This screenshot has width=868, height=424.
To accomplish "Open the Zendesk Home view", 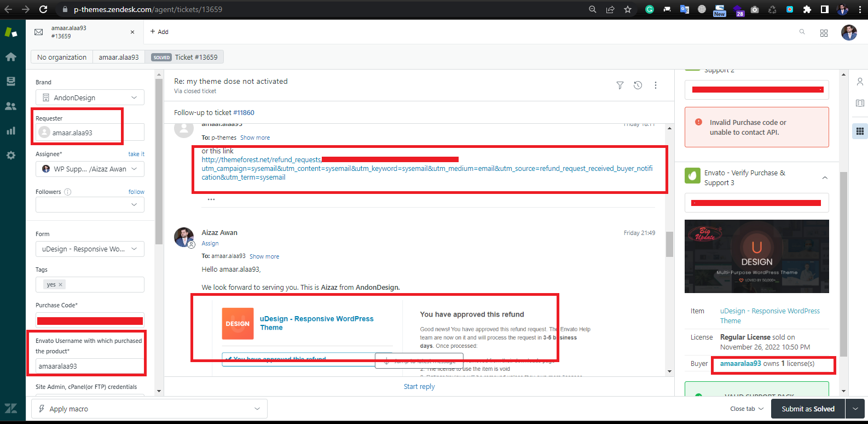I will (10, 57).
